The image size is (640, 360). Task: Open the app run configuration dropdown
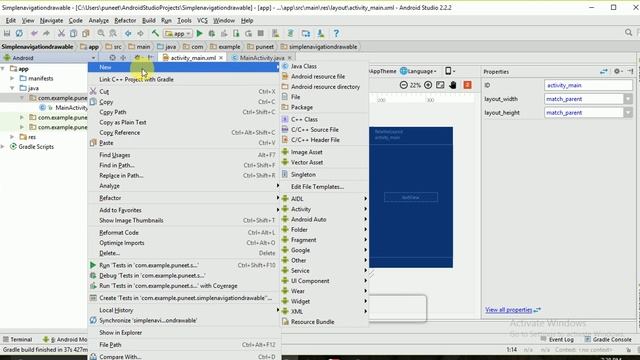[x=178, y=33]
